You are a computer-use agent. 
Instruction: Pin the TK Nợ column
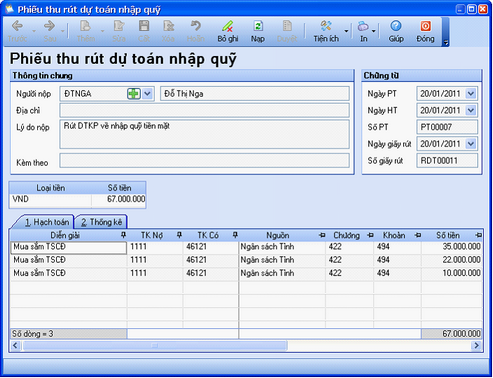179,235
